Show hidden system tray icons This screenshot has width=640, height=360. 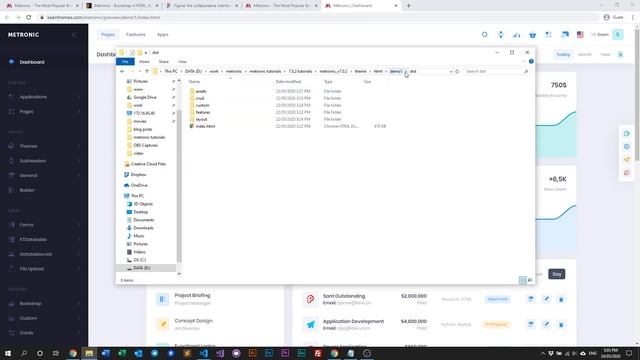pyautogui.click(x=542, y=353)
